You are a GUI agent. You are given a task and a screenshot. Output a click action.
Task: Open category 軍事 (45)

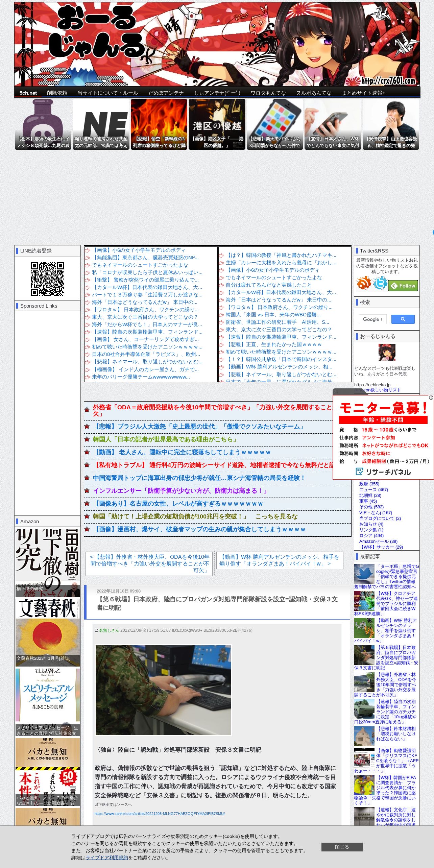[x=368, y=501]
